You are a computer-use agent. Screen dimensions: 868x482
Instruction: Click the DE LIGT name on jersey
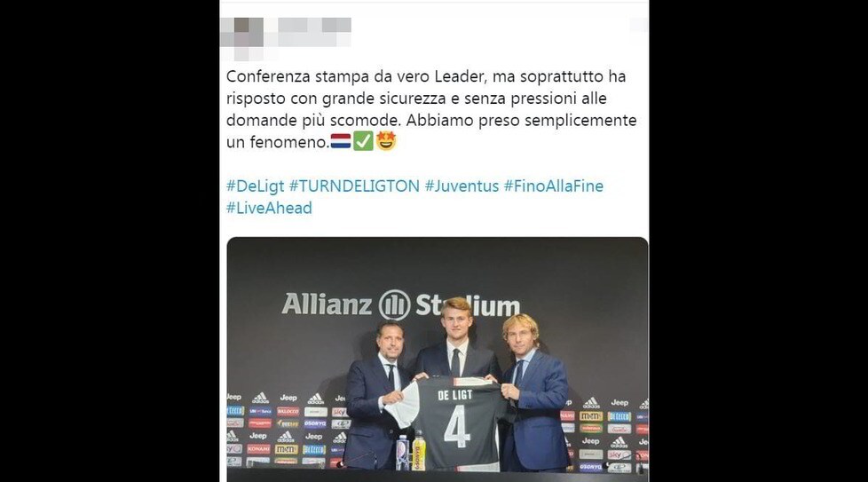point(455,395)
